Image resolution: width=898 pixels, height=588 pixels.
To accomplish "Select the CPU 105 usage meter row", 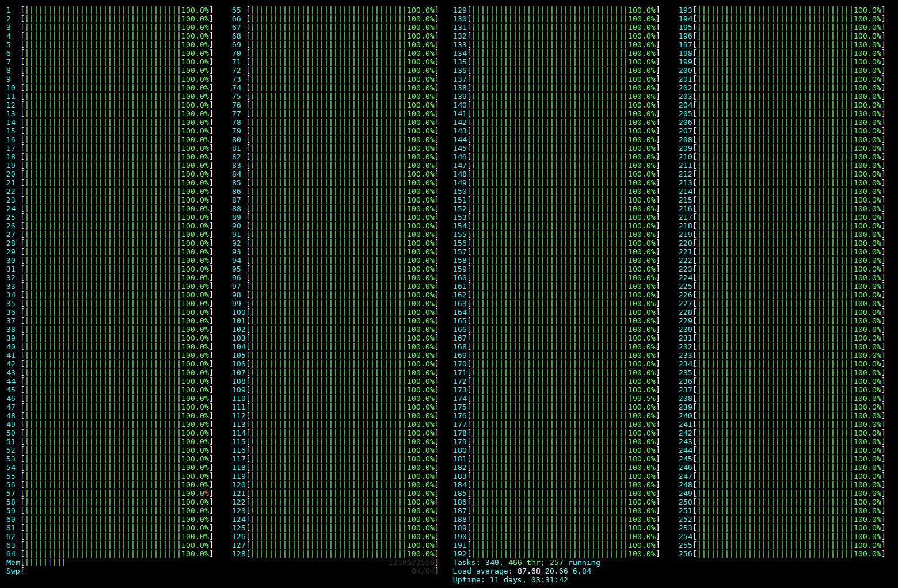I will (x=335, y=356).
